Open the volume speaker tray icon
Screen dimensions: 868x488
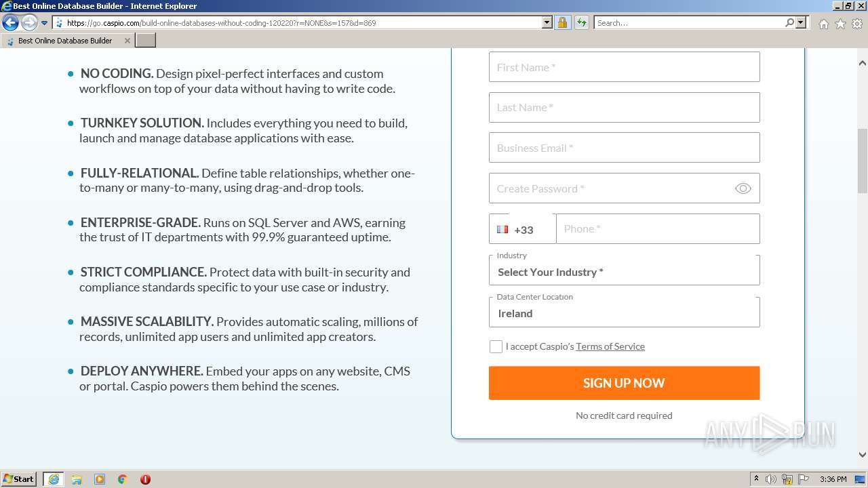[x=771, y=479]
